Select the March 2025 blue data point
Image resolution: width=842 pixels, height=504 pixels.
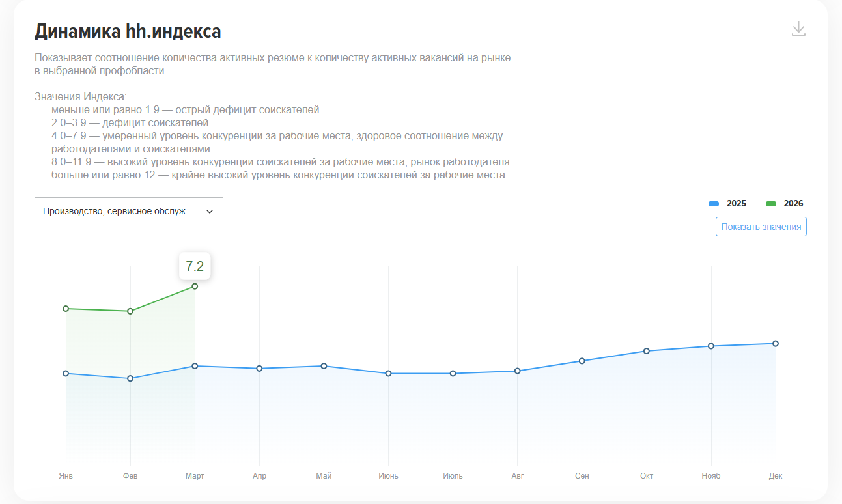click(195, 366)
